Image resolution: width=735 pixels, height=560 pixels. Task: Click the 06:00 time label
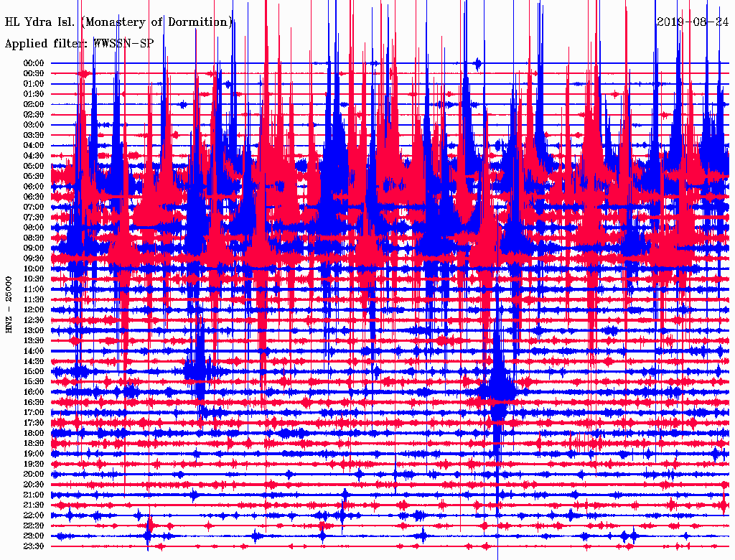33,187
